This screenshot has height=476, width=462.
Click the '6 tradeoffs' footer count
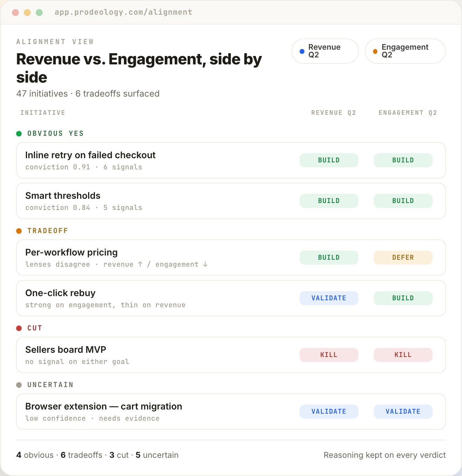(x=82, y=455)
